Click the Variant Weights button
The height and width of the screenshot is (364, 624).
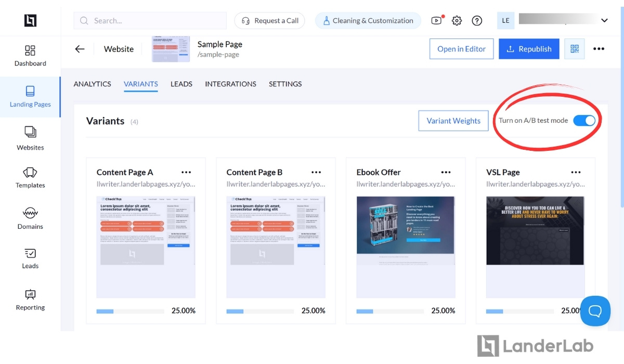coord(453,121)
